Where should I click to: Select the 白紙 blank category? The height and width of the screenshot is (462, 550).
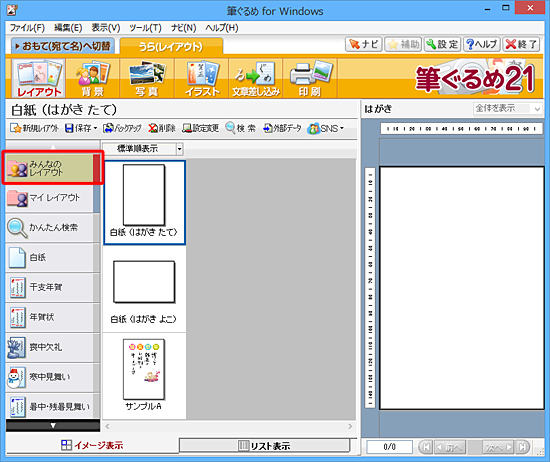(x=53, y=257)
